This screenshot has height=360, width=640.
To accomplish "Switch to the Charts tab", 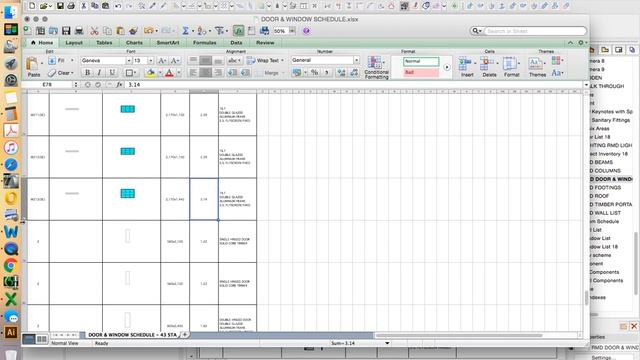I will 134,42.
